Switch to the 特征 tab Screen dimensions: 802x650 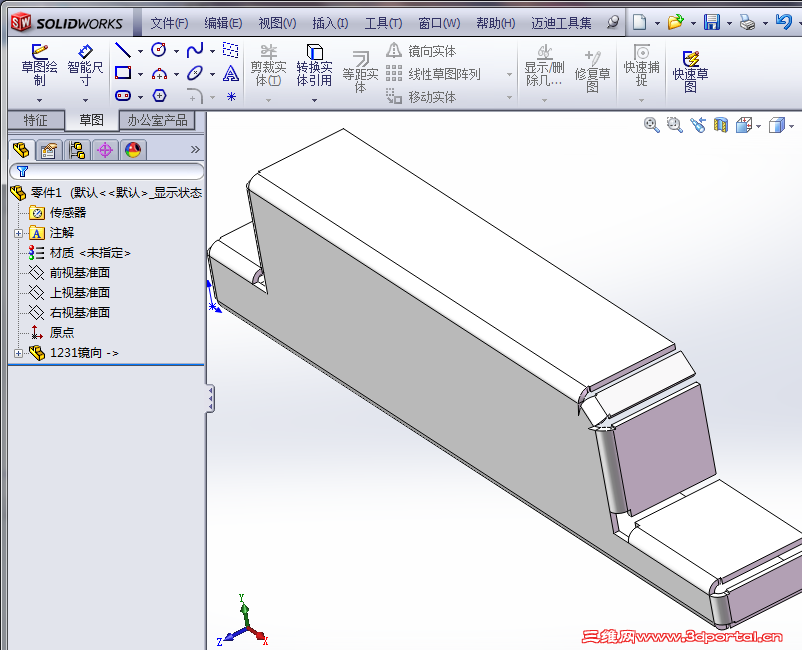click(36, 120)
